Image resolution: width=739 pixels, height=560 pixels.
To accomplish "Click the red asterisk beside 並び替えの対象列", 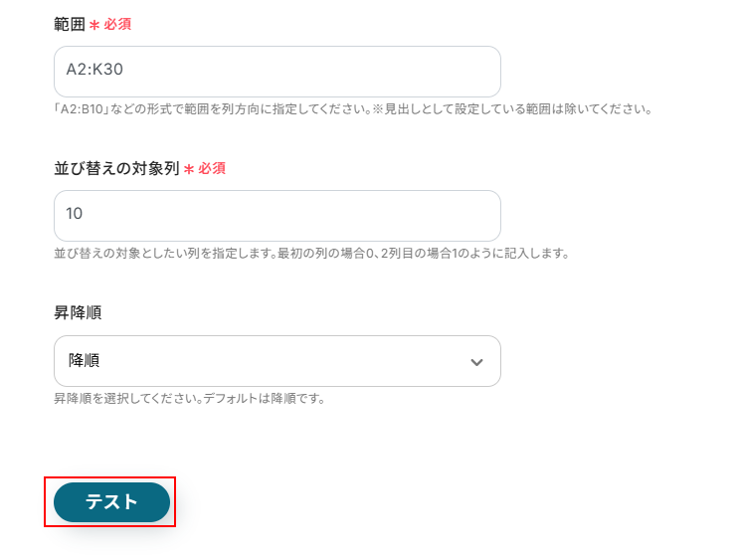I will coord(188,170).
